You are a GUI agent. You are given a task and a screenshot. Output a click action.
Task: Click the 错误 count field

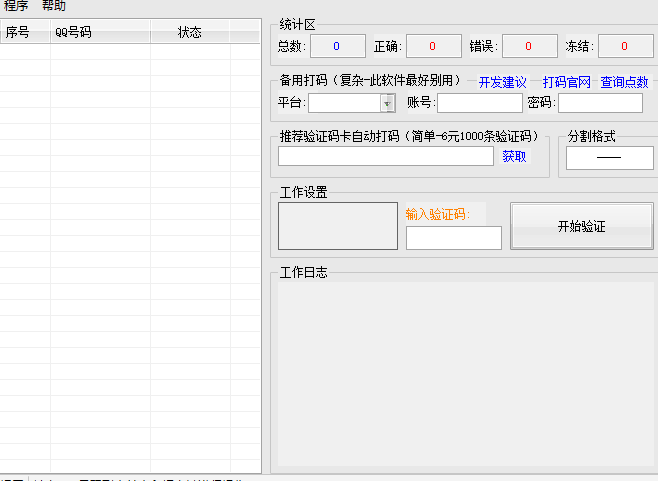click(529, 46)
